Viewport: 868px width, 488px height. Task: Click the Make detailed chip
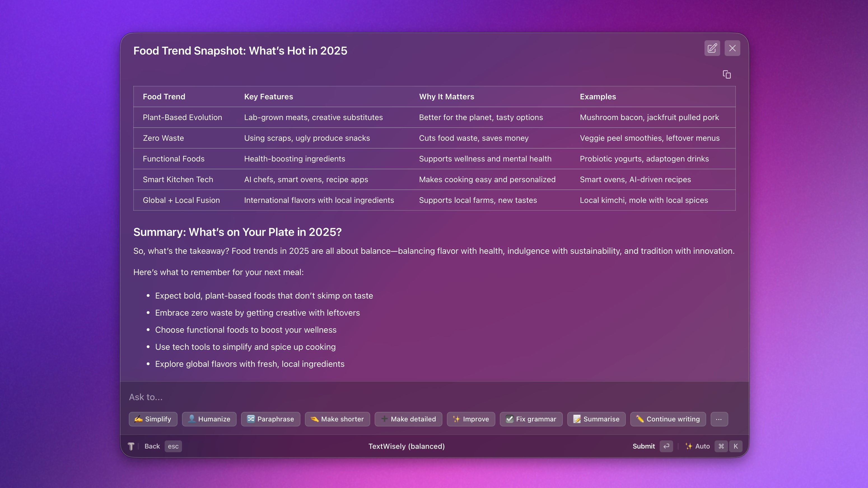(408, 419)
